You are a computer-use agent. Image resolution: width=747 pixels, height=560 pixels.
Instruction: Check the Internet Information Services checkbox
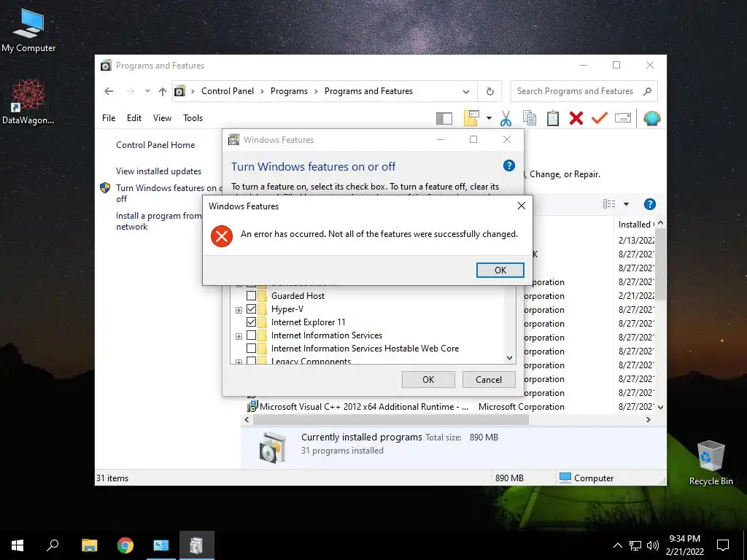pyautogui.click(x=251, y=335)
